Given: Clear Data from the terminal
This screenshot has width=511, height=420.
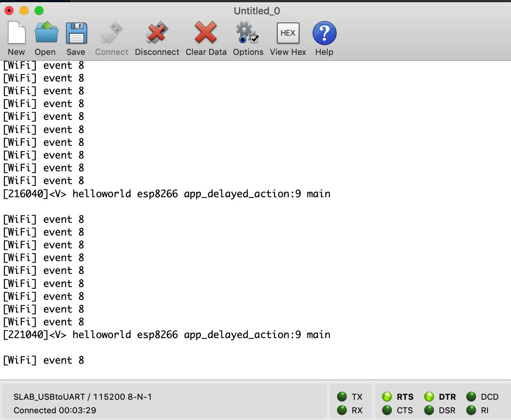Looking at the screenshot, I should click(x=206, y=33).
